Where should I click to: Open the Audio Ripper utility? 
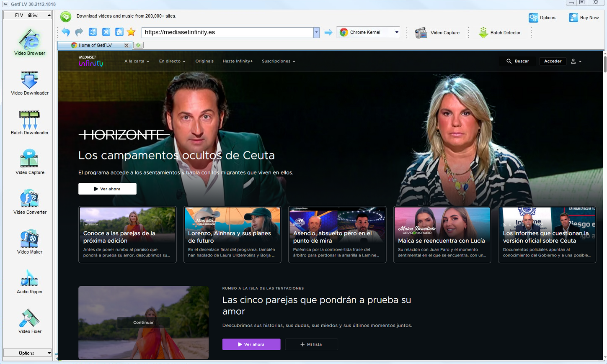30,282
